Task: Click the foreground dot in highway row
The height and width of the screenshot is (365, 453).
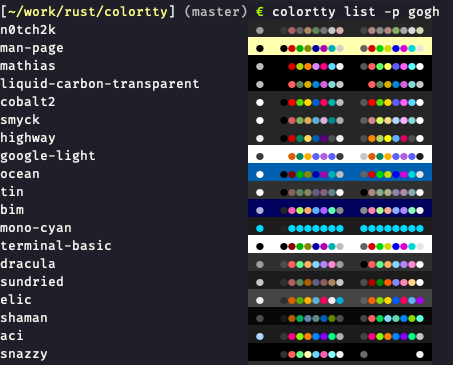Action: pos(260,138)
